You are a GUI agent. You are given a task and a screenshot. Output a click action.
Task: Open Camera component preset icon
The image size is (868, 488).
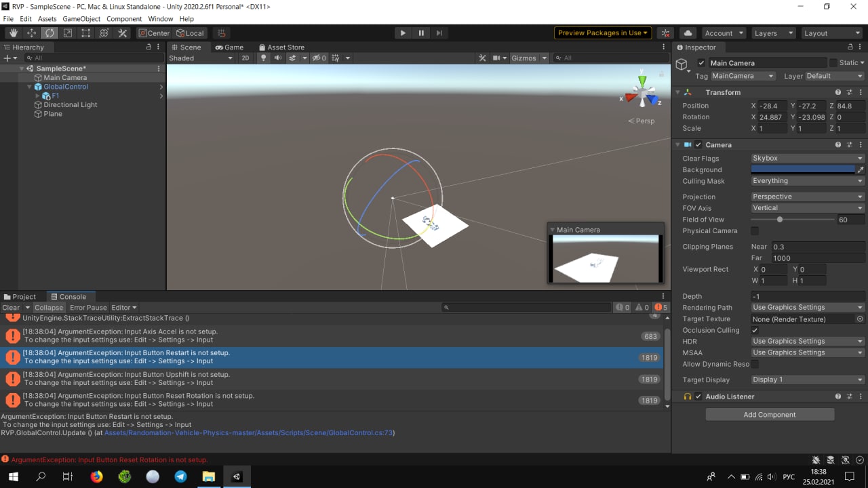(x=848, y=145)
